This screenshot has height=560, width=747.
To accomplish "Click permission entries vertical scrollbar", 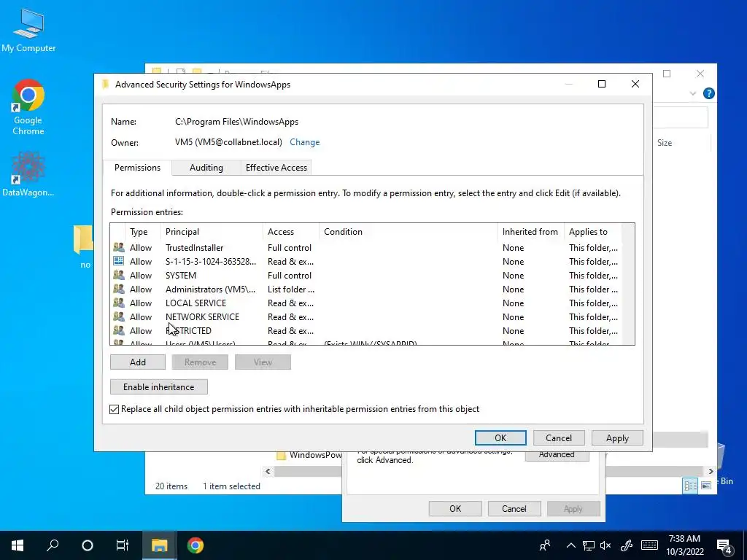I will point(628,284).
